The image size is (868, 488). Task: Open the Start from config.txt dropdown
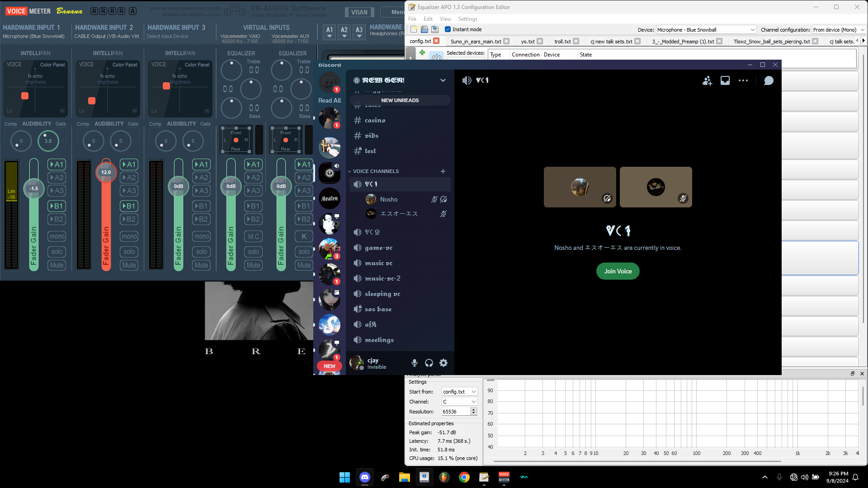(x=459, y=392)
